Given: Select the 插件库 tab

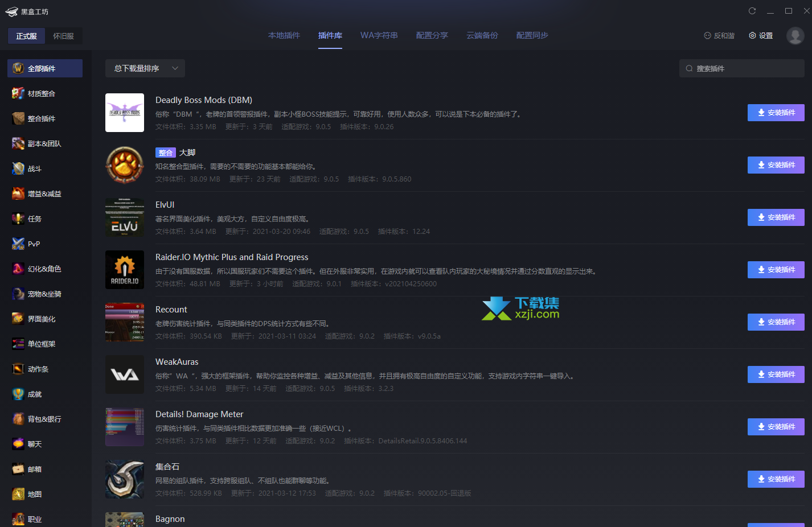Looking at the screenshot, I should 330,35.
